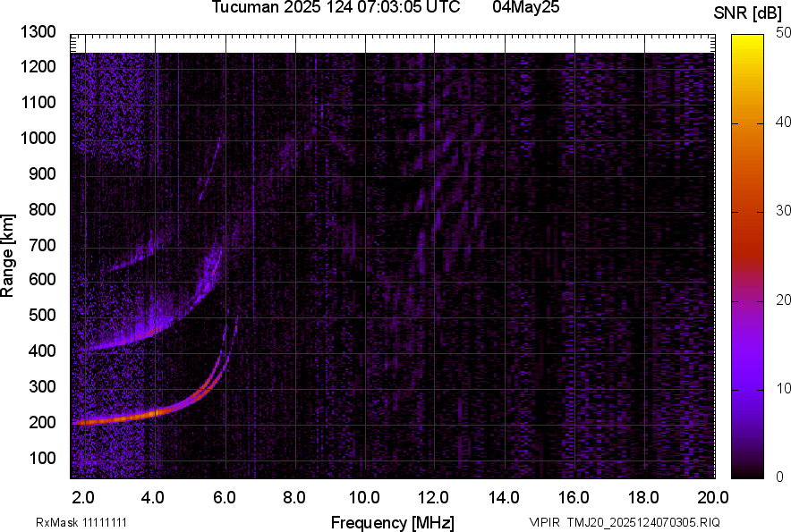Click the range tick label '300'
Screen dimensions: 791x532
42,387
